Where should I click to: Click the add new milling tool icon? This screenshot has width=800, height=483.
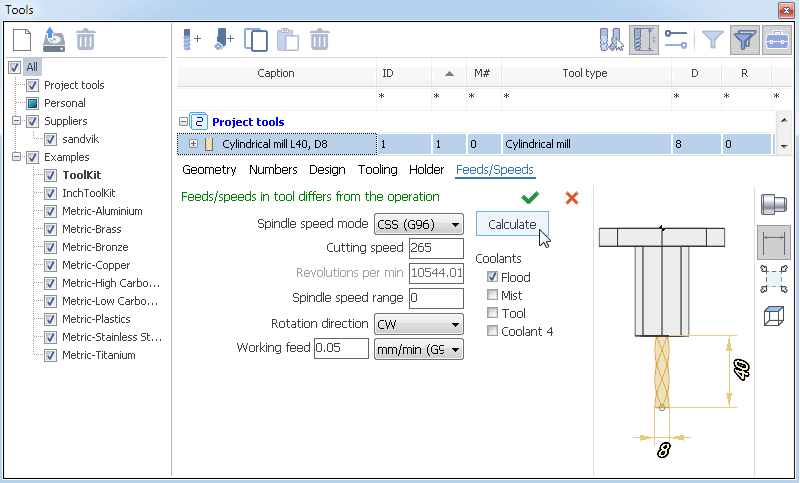coord(192,40)
